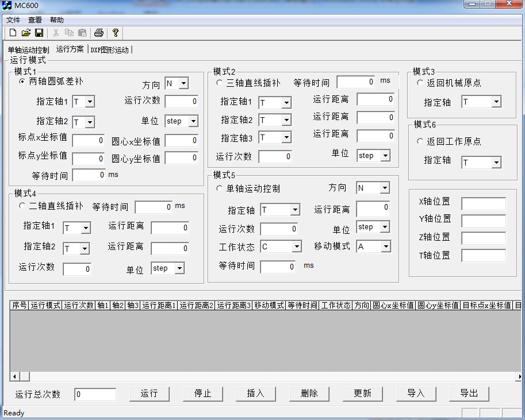Click the table's horizontal scrollbar track

click(x=259, y=377)
